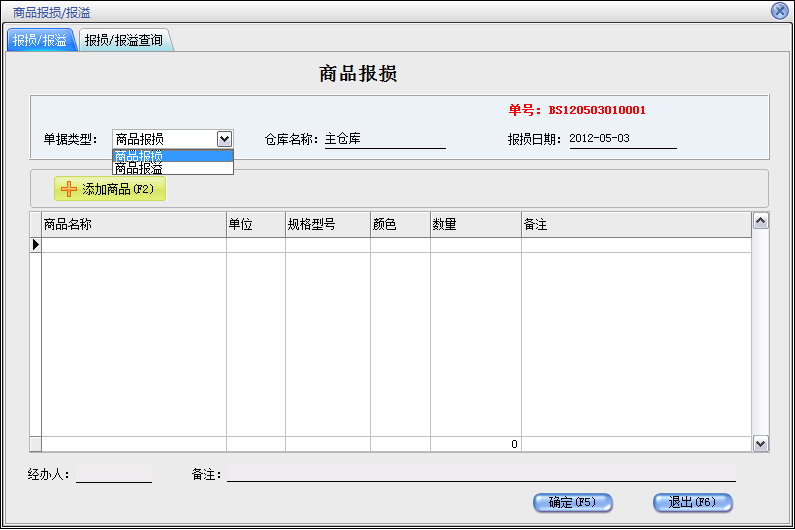Switch to 报损/报溢 tab

coord(40,40)
